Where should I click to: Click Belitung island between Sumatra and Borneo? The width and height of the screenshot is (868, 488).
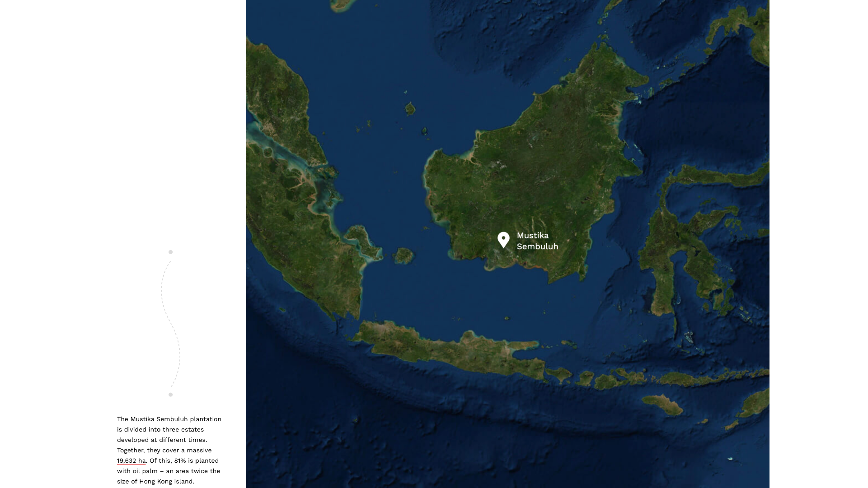click(404, 256)
